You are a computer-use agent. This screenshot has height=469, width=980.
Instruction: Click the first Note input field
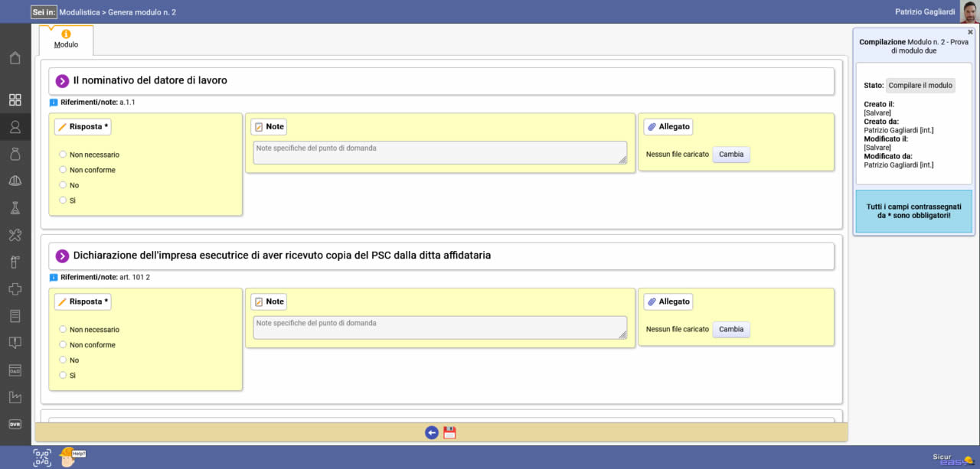click(x=439, y=152)
